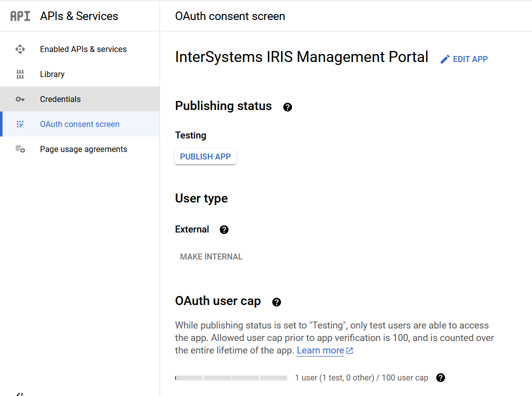Viewport: 532px width, 396px height.
Task: Go to the Library page
Action: coord(79,74)
